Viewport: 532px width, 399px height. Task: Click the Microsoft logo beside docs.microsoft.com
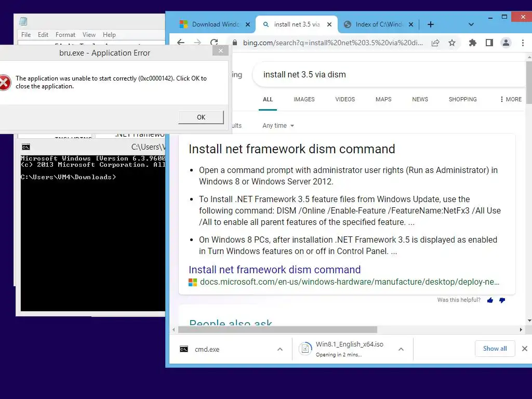(x=193, y=282)
